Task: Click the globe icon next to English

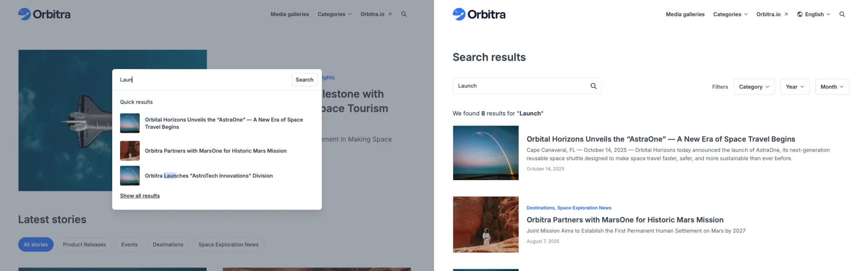Action: coord(800,14)
